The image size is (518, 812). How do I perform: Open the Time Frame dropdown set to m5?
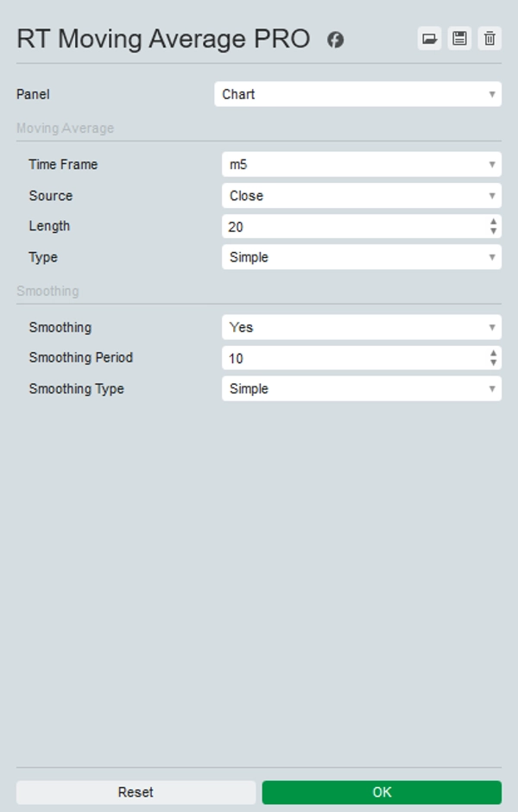tap(360, 164)
